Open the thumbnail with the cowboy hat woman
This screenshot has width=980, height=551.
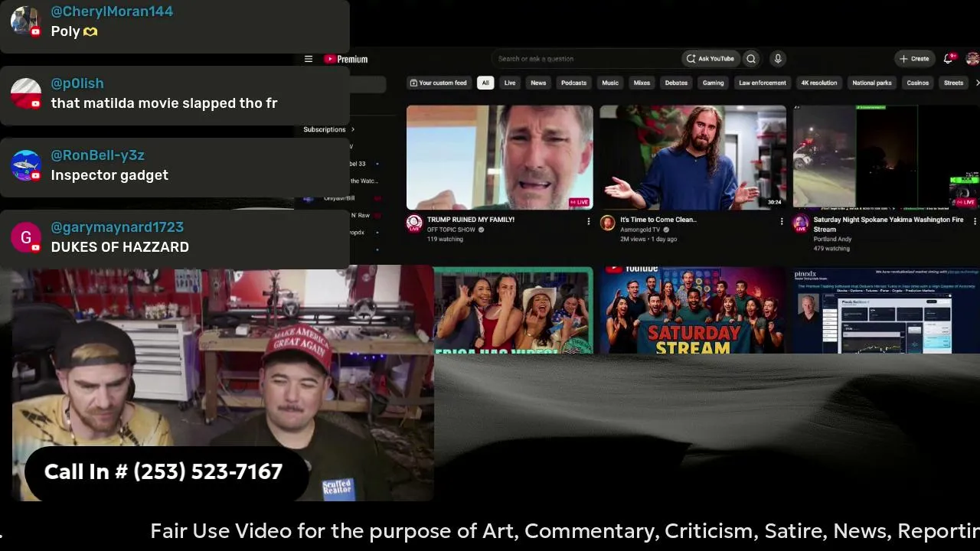(x=514, y=310)
